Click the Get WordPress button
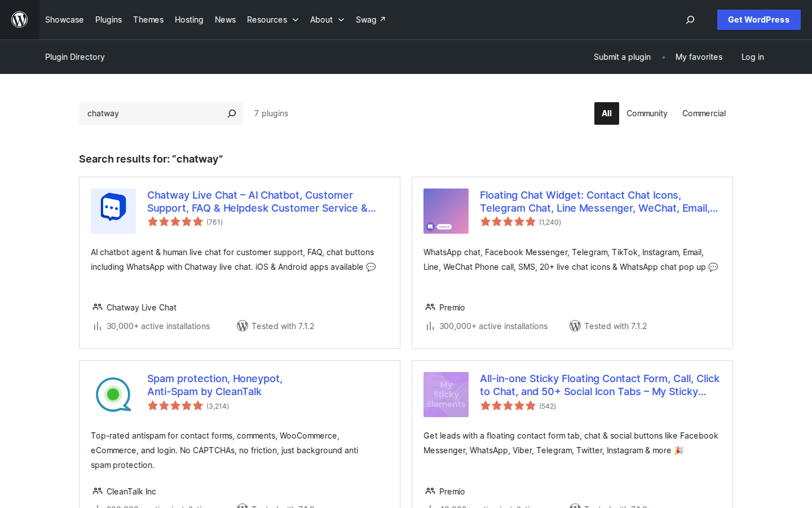 (759, 20)
